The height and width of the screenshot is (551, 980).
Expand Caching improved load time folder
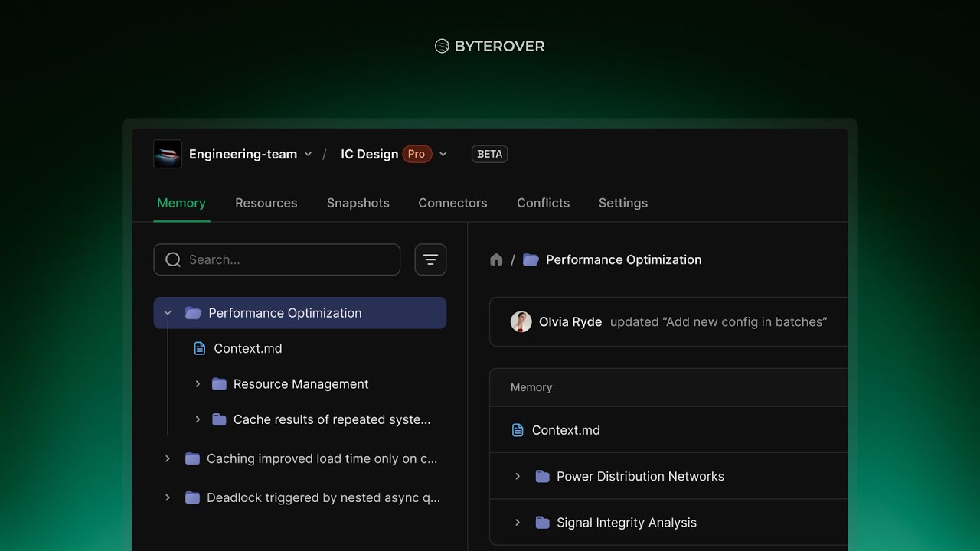coord(168,458)
